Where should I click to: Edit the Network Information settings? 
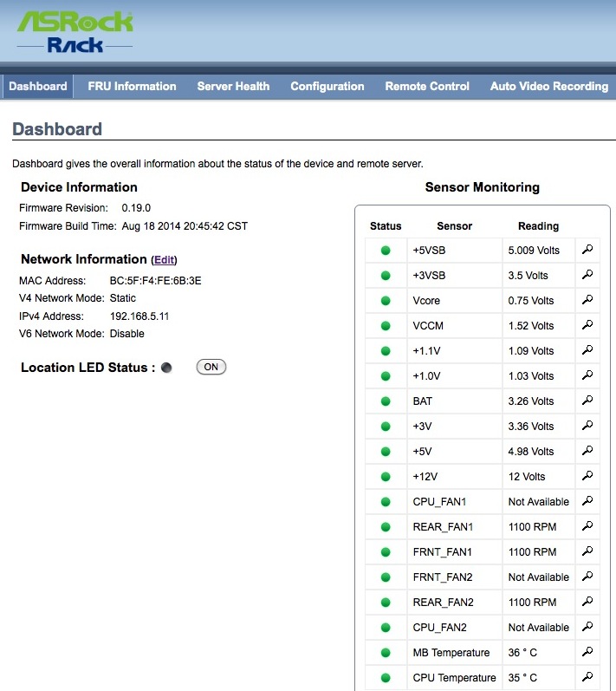(x=165, y=260)
